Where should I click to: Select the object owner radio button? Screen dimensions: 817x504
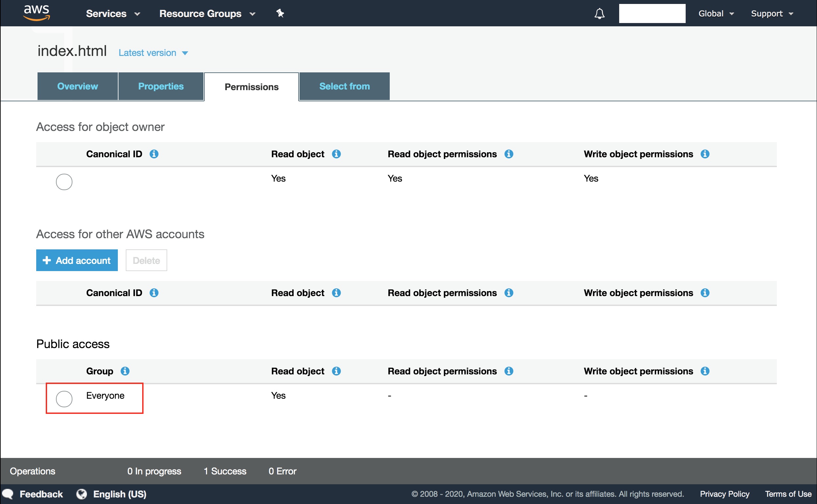pos(64,182)
